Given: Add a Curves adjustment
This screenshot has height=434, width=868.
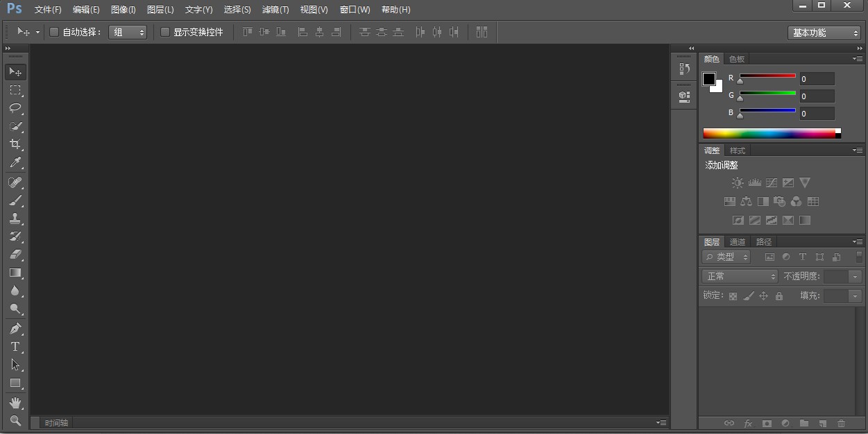Looking at the screenshot, I should (x=772, y=183).
